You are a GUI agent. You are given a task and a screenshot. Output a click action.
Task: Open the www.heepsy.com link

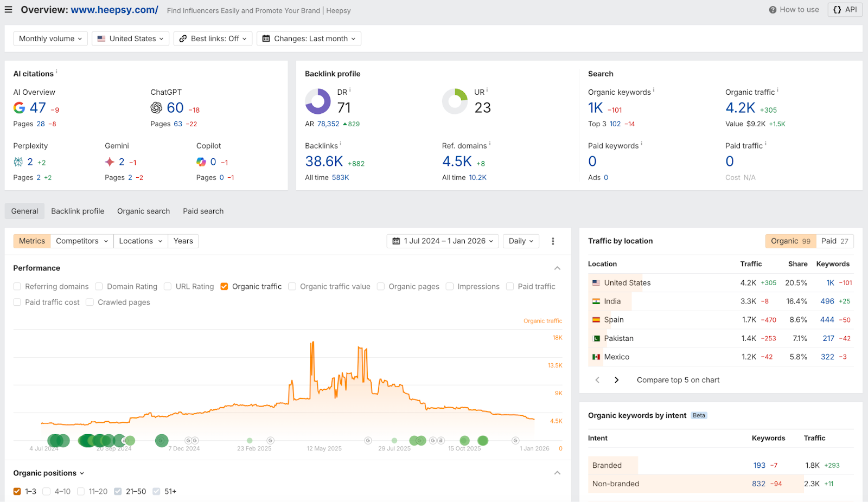[114, 10]
